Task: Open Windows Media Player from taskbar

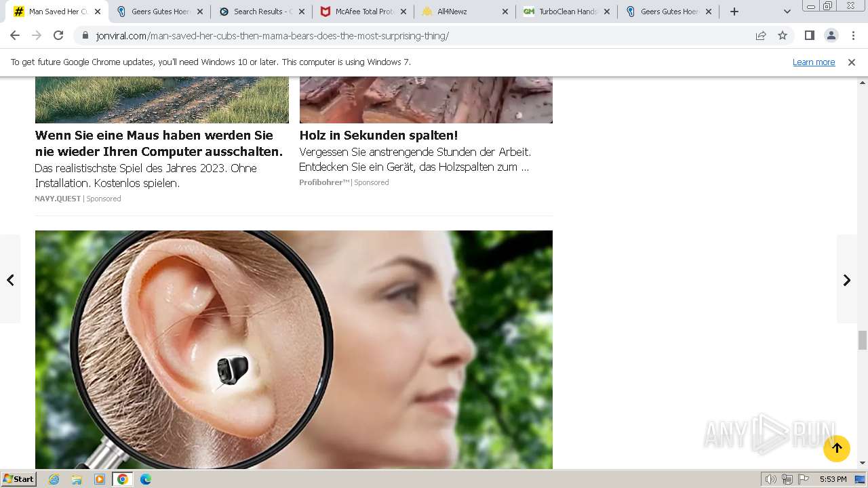Action: pos(100,479)
